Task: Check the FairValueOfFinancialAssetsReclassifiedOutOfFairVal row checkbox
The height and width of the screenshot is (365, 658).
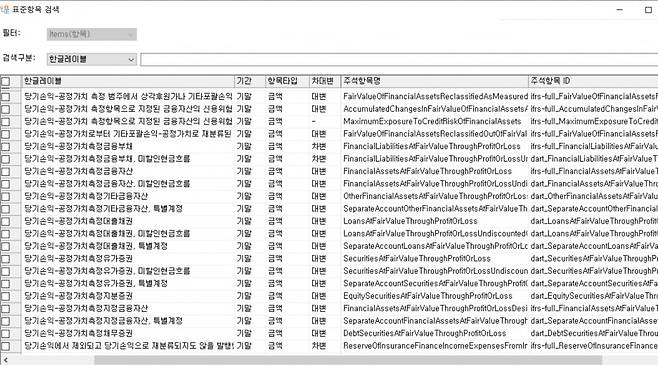Action: pos(5,134)
